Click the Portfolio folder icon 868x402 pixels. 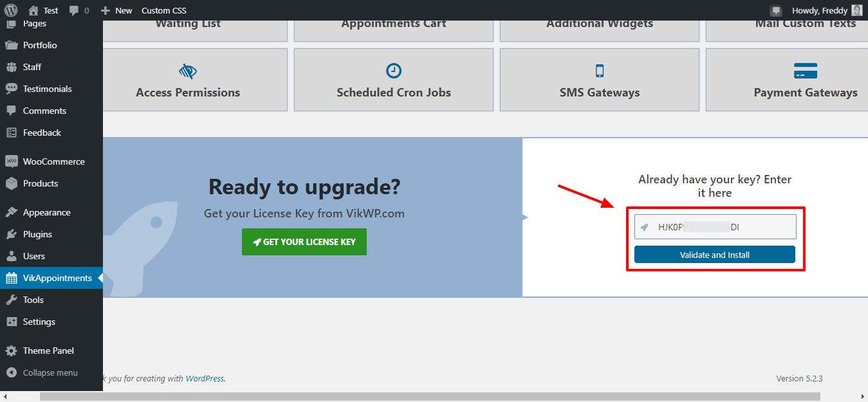[x=12, y=45]
